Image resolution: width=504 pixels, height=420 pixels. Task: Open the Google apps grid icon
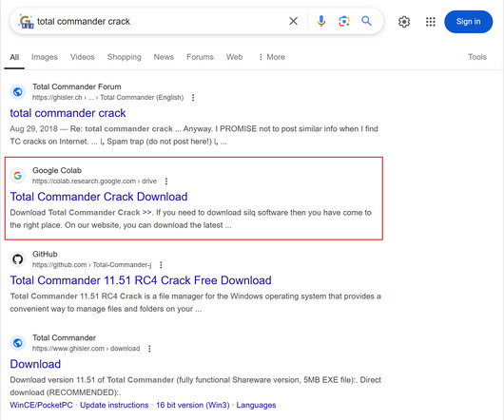tap(431, 22)
